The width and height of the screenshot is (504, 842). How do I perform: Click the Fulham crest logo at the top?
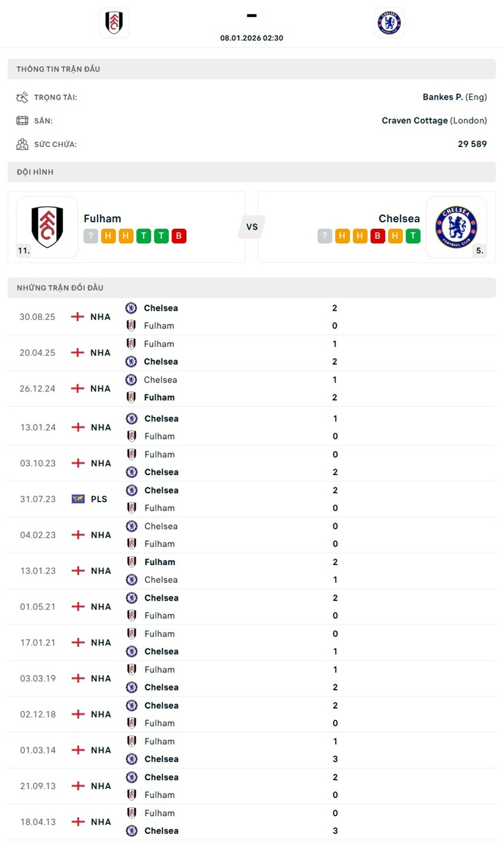113,23
